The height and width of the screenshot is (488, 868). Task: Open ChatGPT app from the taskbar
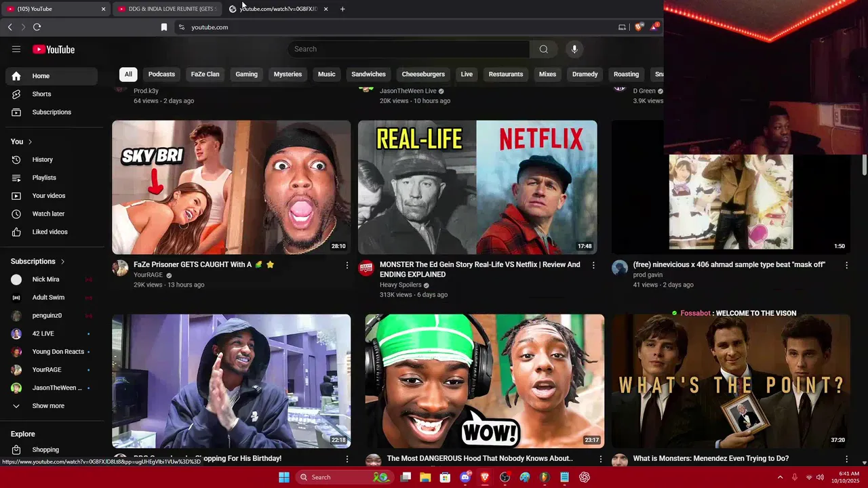pyautogui.click(x=585, y=477)
